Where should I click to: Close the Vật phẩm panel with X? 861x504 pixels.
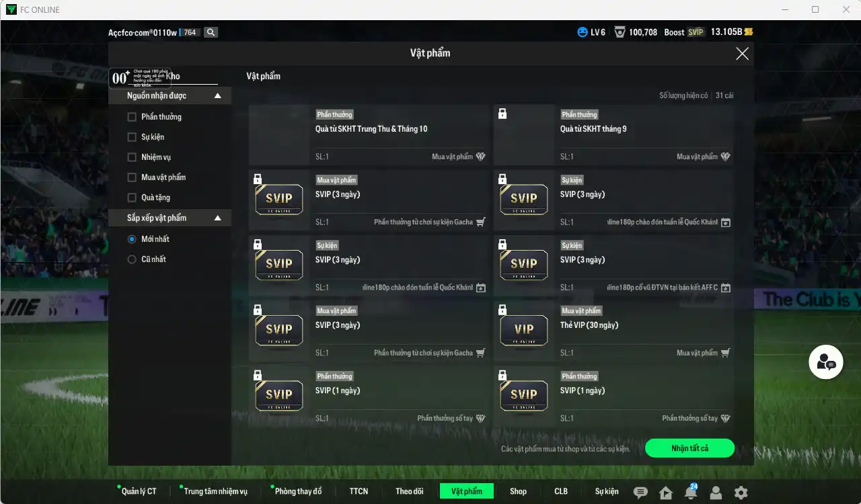(x=742, y=54)
